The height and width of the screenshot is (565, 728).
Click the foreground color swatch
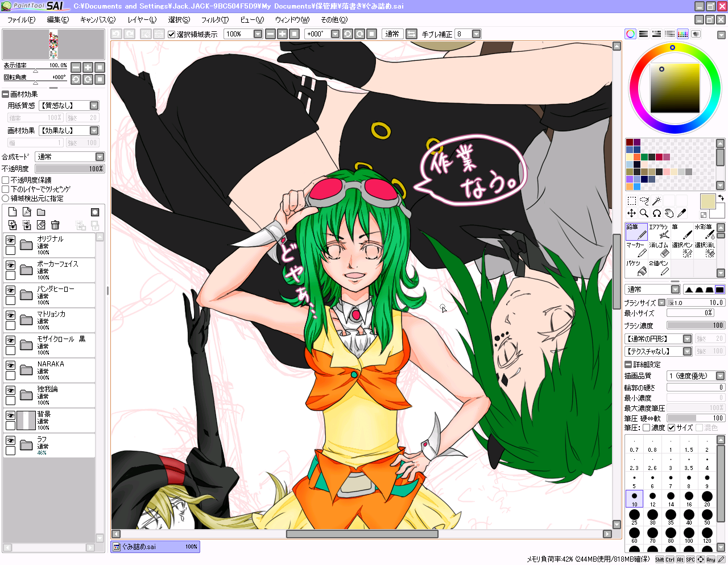[x=708, y=201]
